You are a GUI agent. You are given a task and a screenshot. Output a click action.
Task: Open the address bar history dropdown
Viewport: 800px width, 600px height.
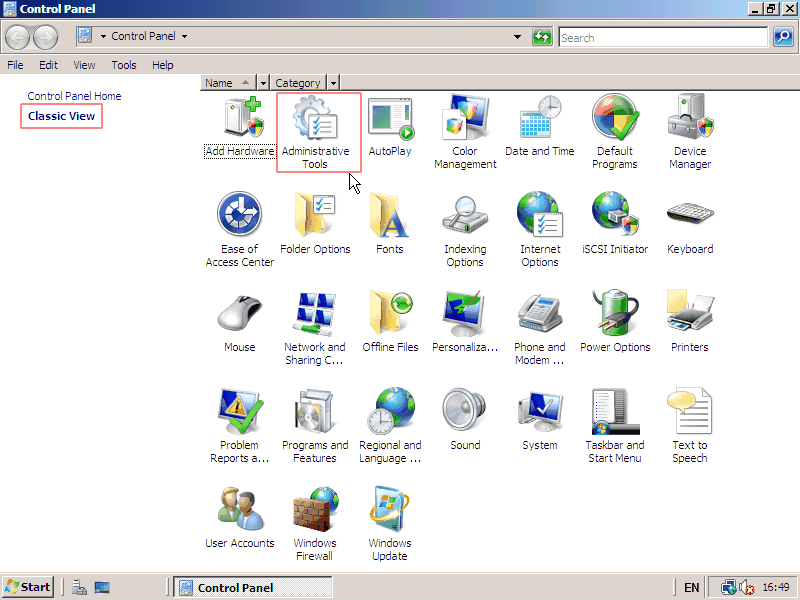tap(517, 37)
